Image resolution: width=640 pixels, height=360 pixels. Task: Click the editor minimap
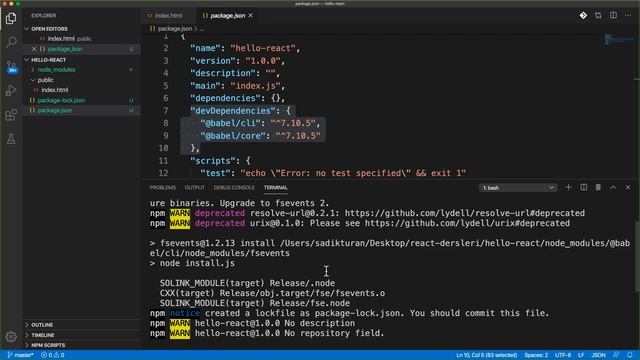pos(619,40)
